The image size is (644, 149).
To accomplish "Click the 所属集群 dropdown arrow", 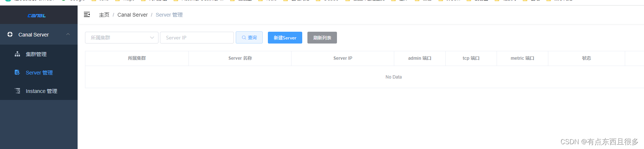I will pyautogui.click(x=152, y=38).
